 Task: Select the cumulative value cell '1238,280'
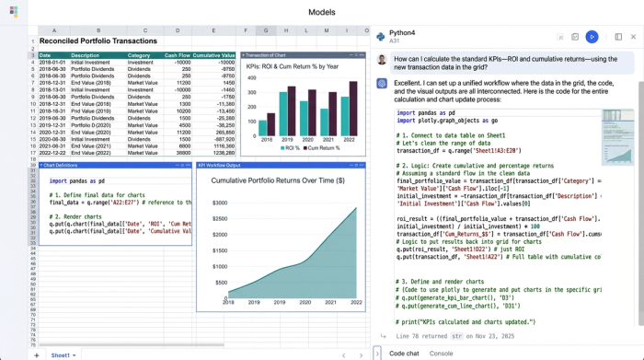coord(213,153)
